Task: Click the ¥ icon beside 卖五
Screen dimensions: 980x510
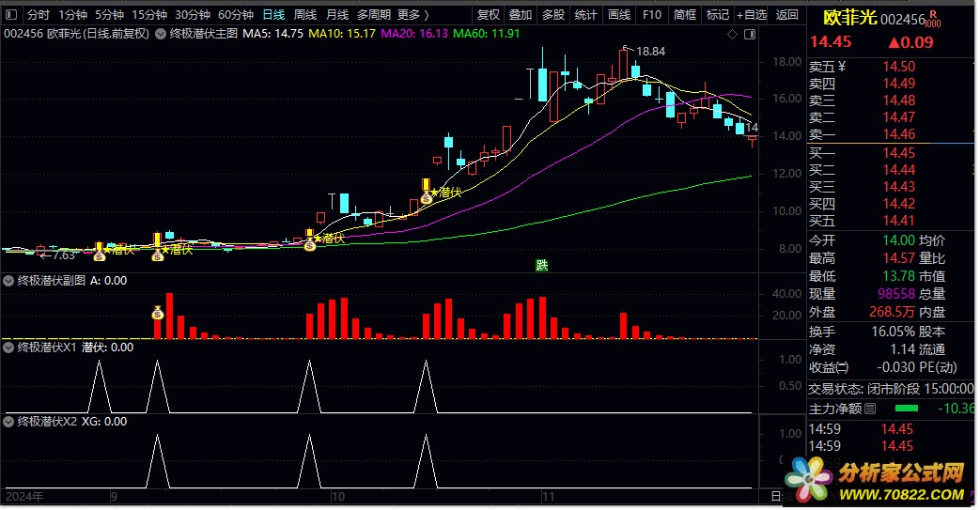Action: [842, 67]
